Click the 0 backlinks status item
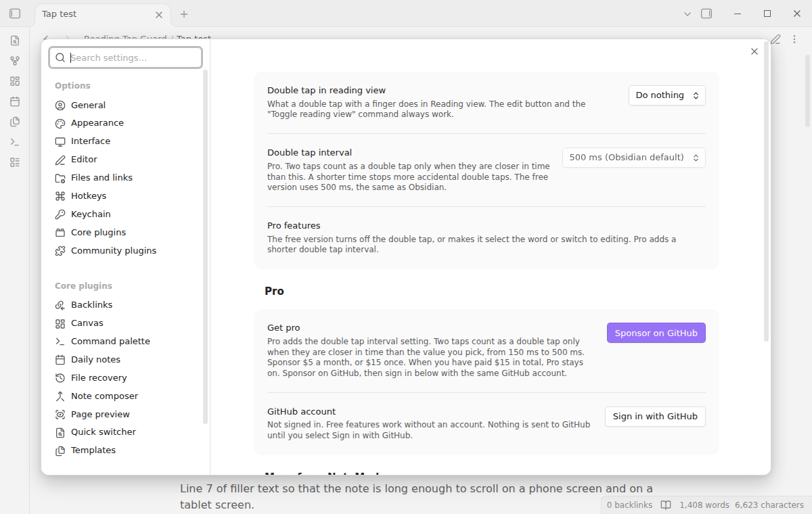This screenshot has width=812, height=514. [629, 505]
